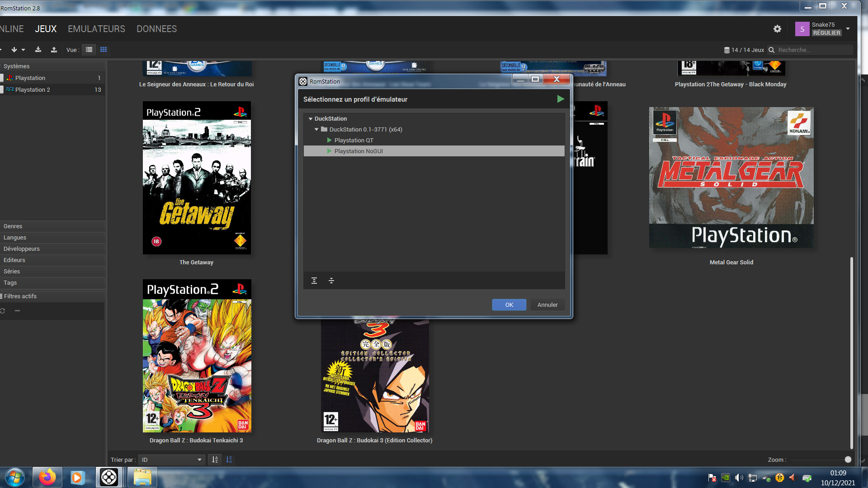Click play arrow beside Playstation NoGUI

(x=330, y=151)
